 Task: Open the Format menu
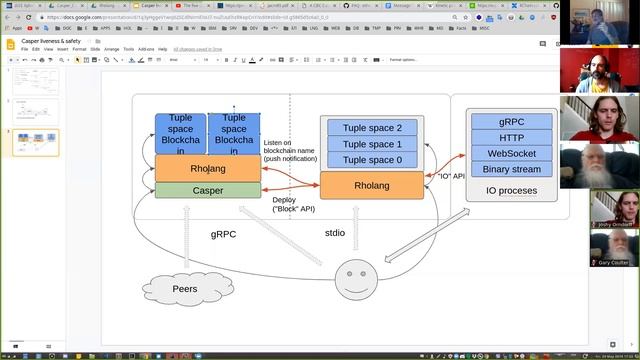tap(79, 49)
